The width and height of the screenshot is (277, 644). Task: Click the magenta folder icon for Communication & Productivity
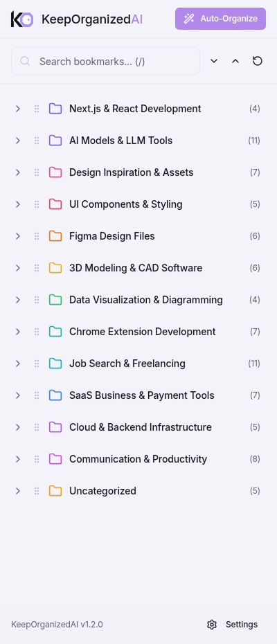click(55, 459)
